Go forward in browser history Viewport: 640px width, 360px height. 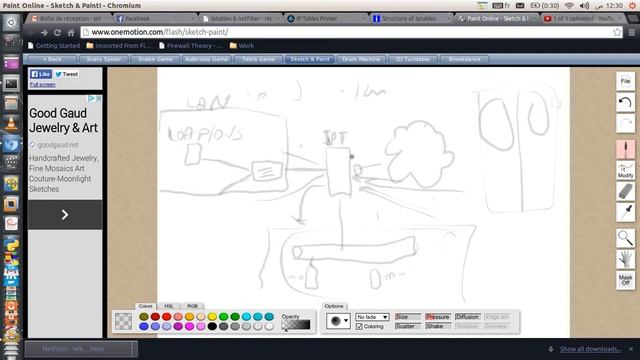click(x=44, y=33)
